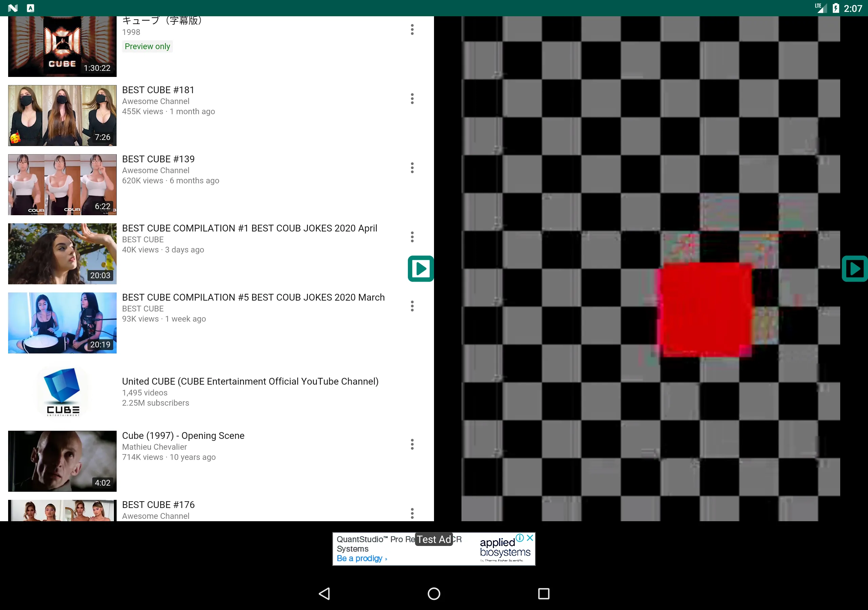Tap the 1998 year text
The width and height of the screenshot is (868, 610).
[x=131, y=32]
